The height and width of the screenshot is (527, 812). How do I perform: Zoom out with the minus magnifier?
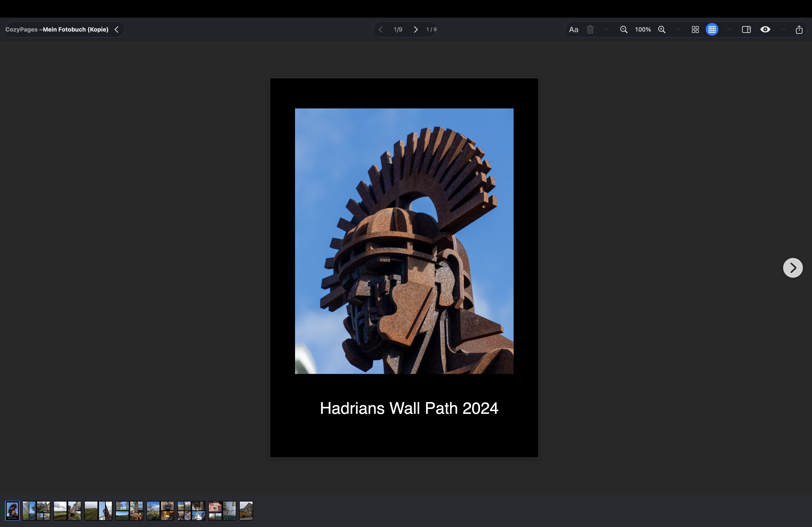tap(623, 30)
